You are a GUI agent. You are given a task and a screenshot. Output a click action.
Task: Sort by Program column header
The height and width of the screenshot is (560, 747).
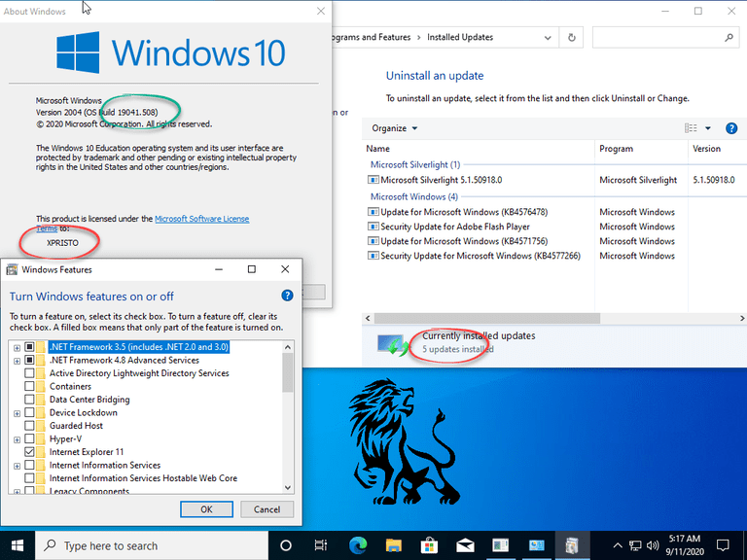point(641,149)
